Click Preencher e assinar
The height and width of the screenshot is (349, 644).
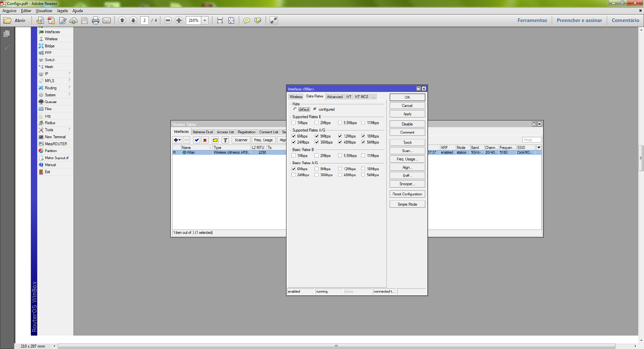[579, 20]
